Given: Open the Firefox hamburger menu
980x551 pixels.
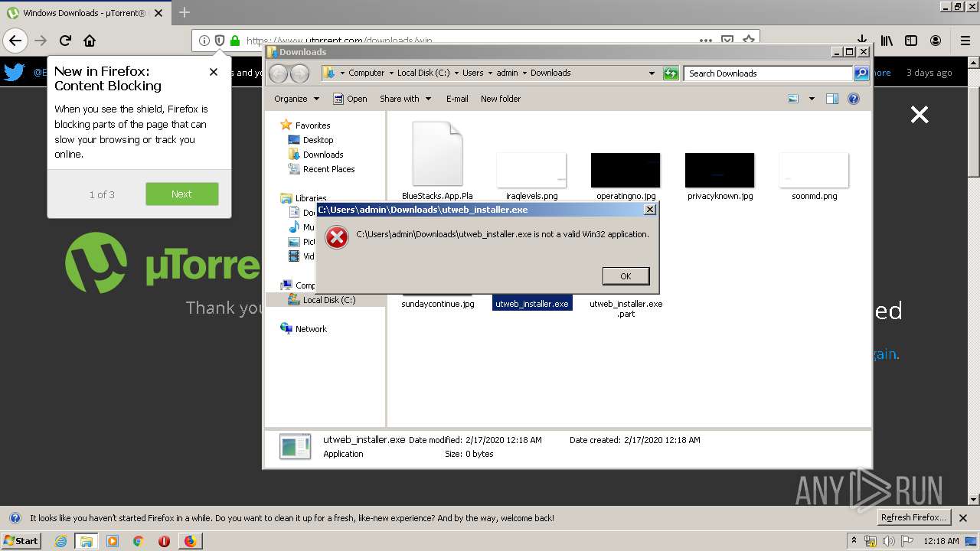Looking at the screenshot, I should click(x=965, y=41).
